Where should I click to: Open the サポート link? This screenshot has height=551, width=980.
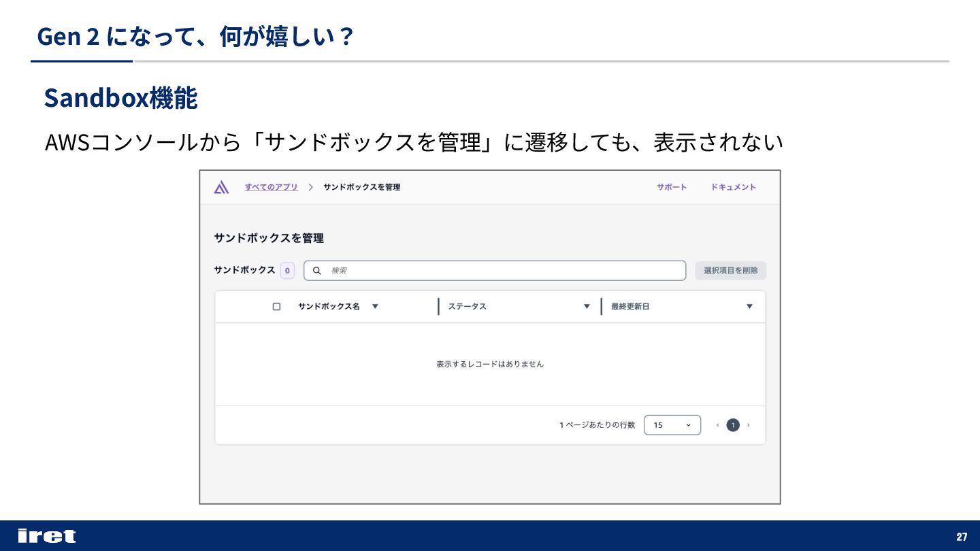coord(672,187)
